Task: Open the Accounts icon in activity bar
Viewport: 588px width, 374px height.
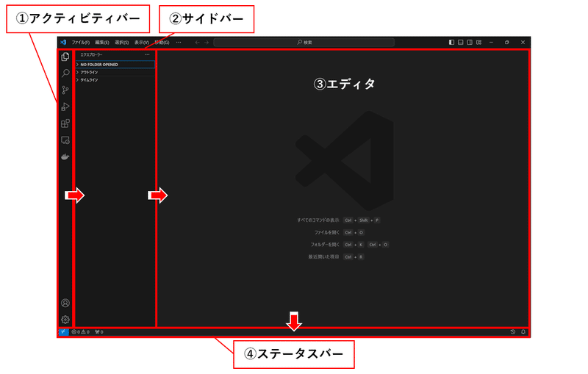Action: (x=65, y=303)
